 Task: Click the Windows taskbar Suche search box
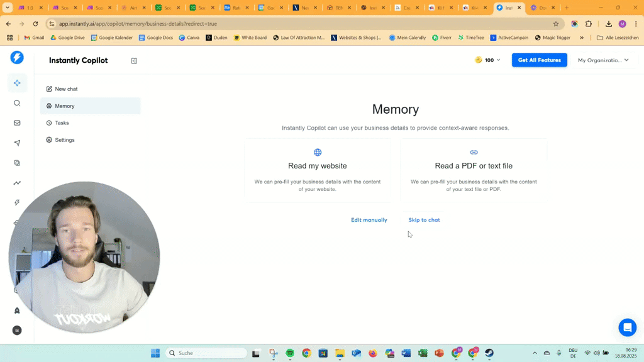[x=206, y=353]
